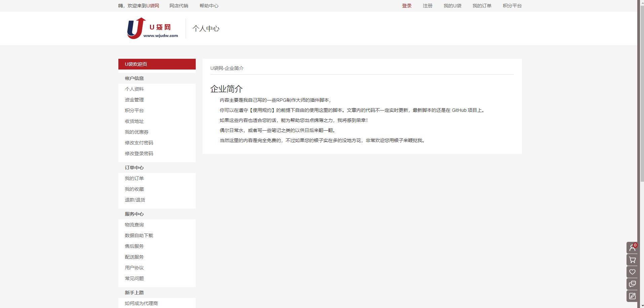Open the user profile icon in floating toolbar
Viewport: 644px width, 308px height.
click(632, 248)
